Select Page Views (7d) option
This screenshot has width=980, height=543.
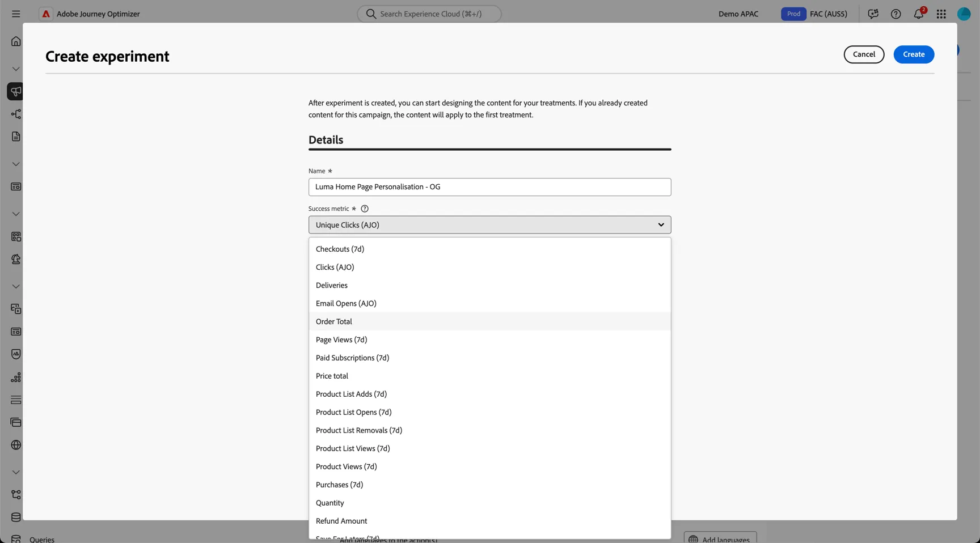click(x=490, y=340)
